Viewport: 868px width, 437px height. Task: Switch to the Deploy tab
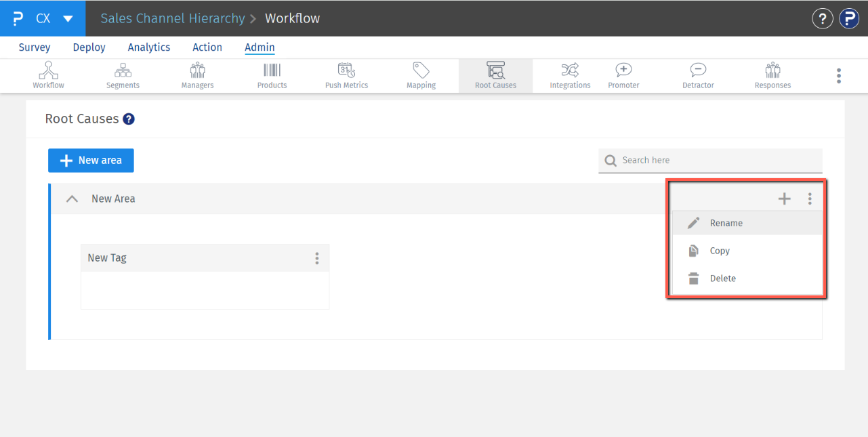(89, 47)
